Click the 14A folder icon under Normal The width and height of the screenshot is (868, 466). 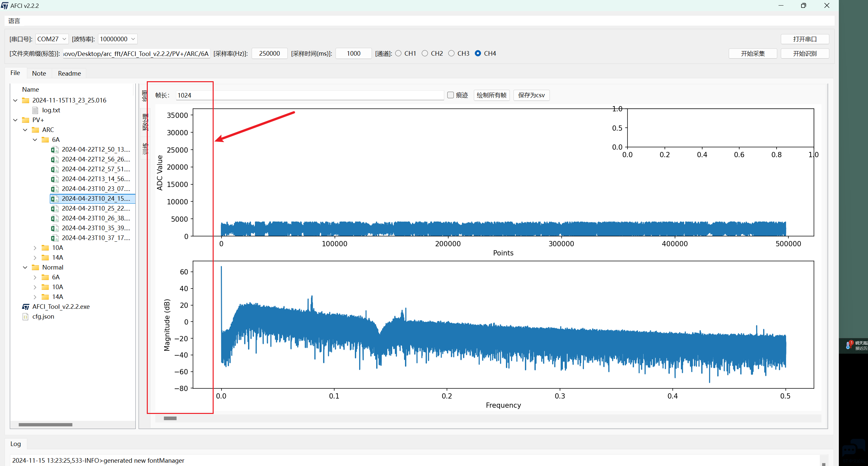point(45,297)
